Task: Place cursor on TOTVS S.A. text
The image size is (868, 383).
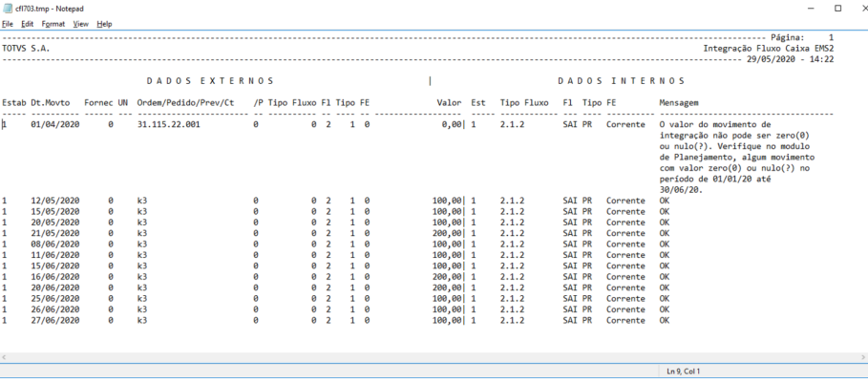Action: pos(26,48)
